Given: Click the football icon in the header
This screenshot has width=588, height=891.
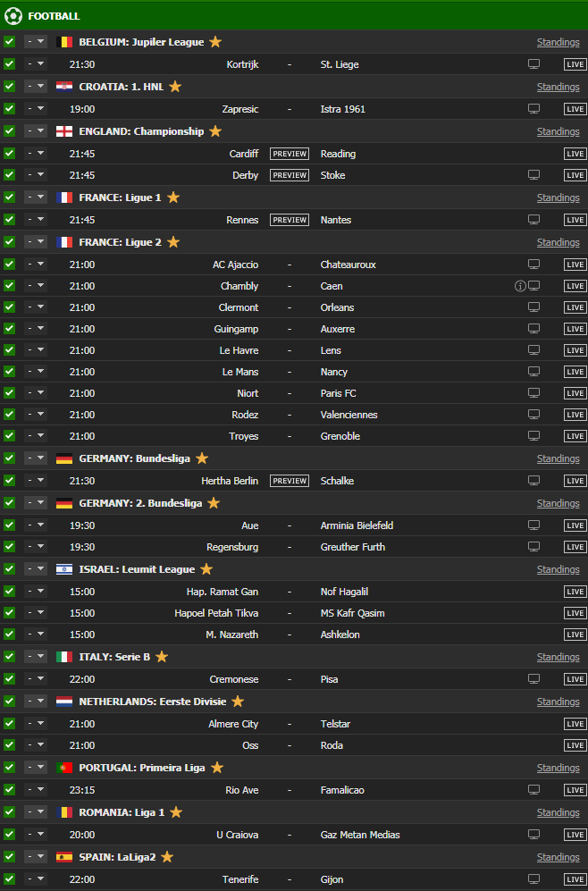Looking at the screenshot, I should coord(13,16).
